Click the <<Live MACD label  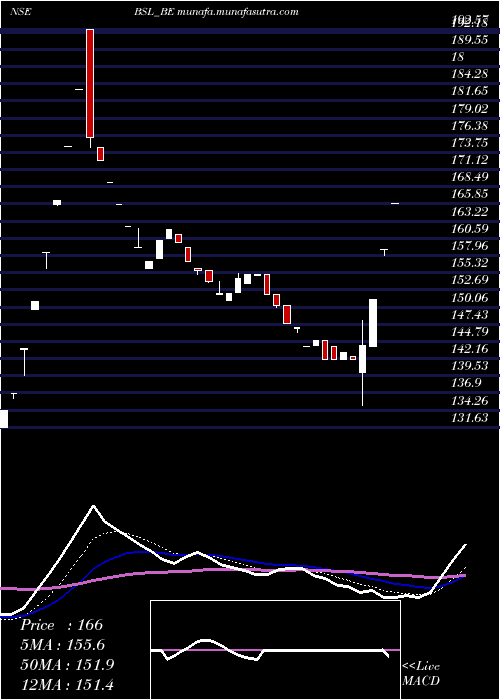click(x=421, y=673)
